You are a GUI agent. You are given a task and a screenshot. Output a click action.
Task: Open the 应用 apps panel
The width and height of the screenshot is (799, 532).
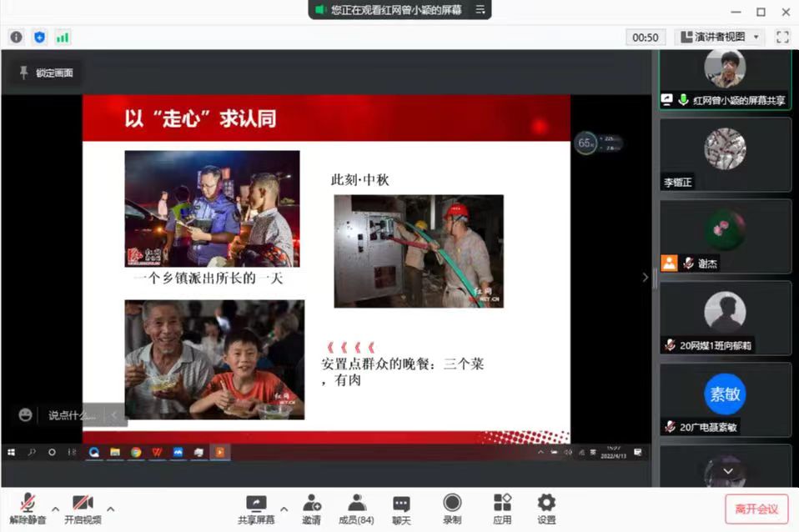tap(502, 507)
